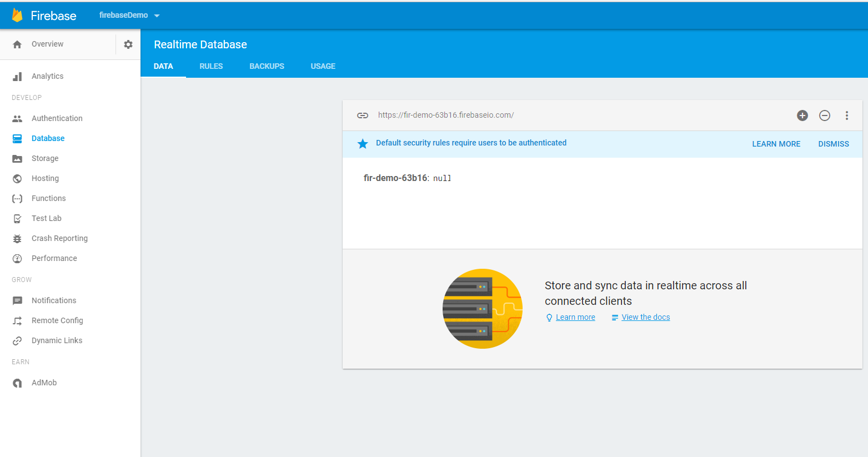Switch to the RULES tab
Image resolution: width=868 pixels, height=457 pixels.
point(211,66)
